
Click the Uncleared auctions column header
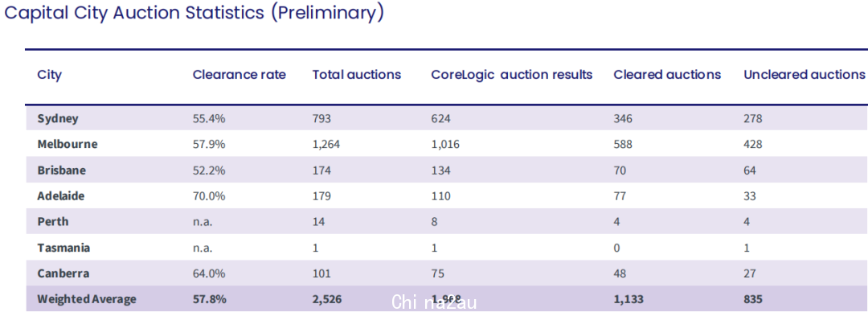click(805, 75)
